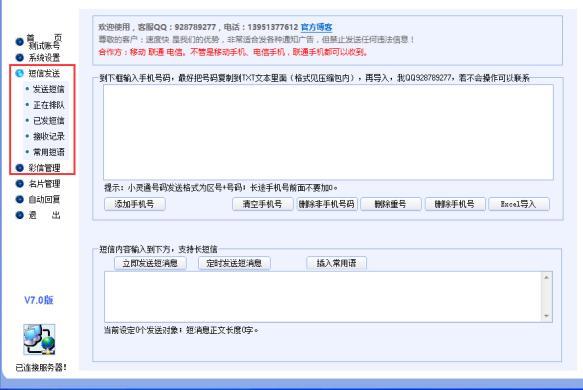Click the message box scrollbar up arrow
The width and height of the screenshot is (583, 390).
[x=547, y=277]
